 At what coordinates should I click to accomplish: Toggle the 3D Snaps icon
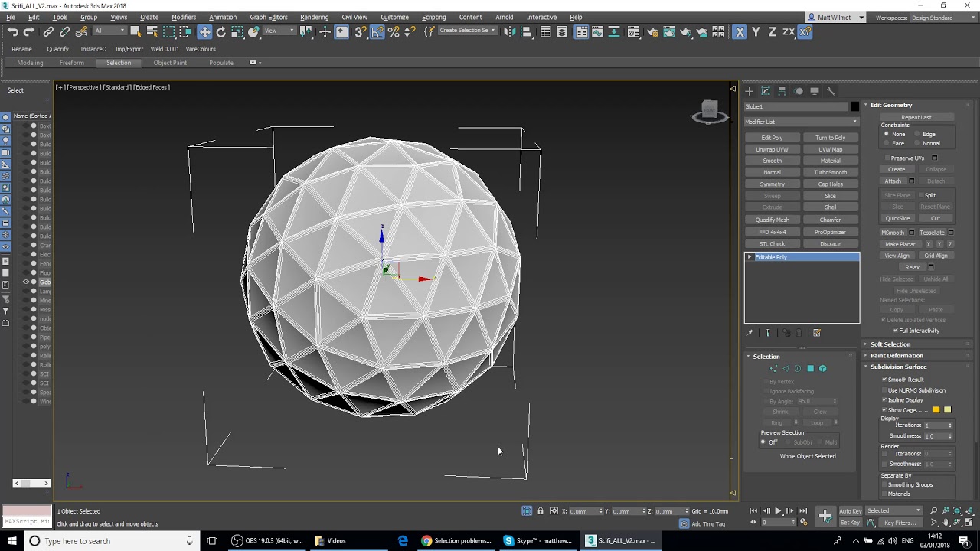coord(360,31)
